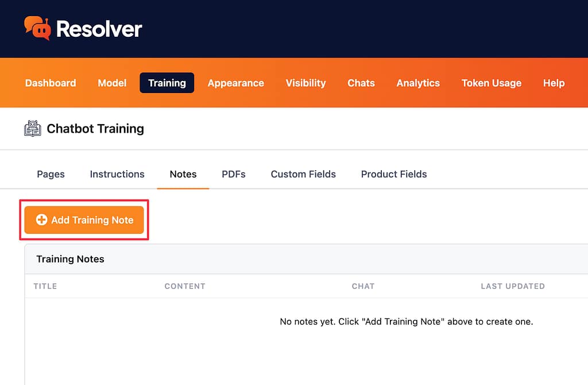Screen dimensions: 588x385
Task: Click the TITLE column header
Action: point(45,286)
